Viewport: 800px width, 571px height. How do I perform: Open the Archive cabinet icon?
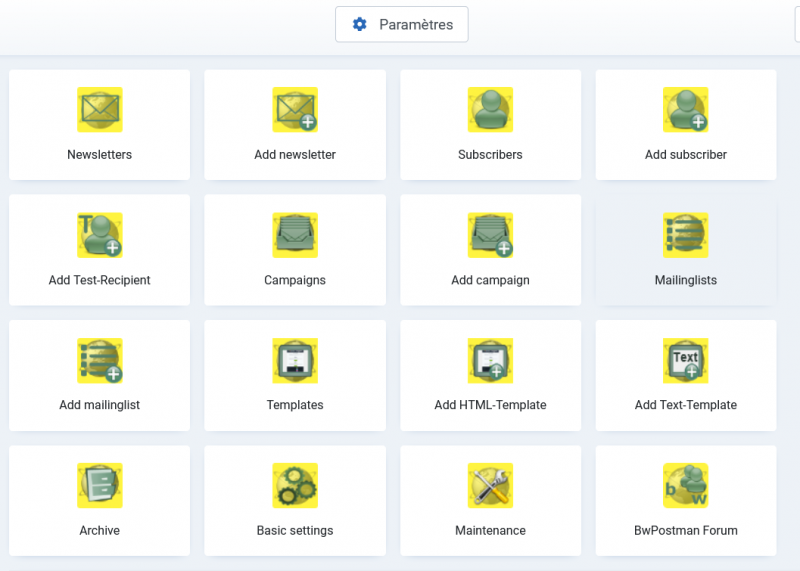(99, 486)
